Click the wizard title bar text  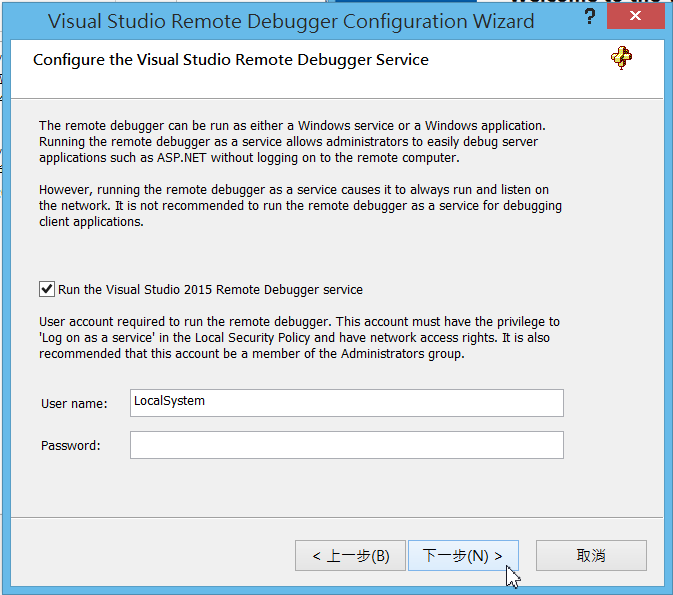[291, 21]
